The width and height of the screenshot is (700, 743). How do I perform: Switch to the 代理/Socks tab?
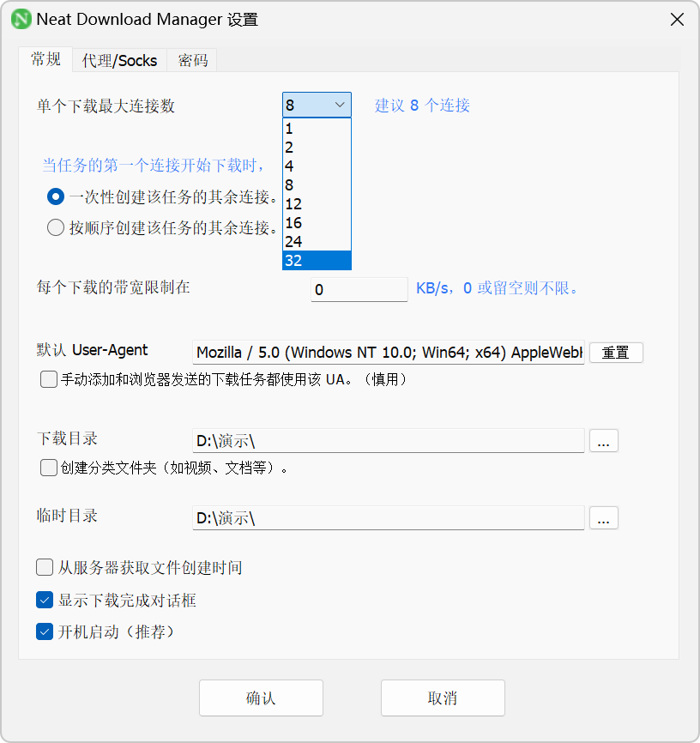click(119, 61)
